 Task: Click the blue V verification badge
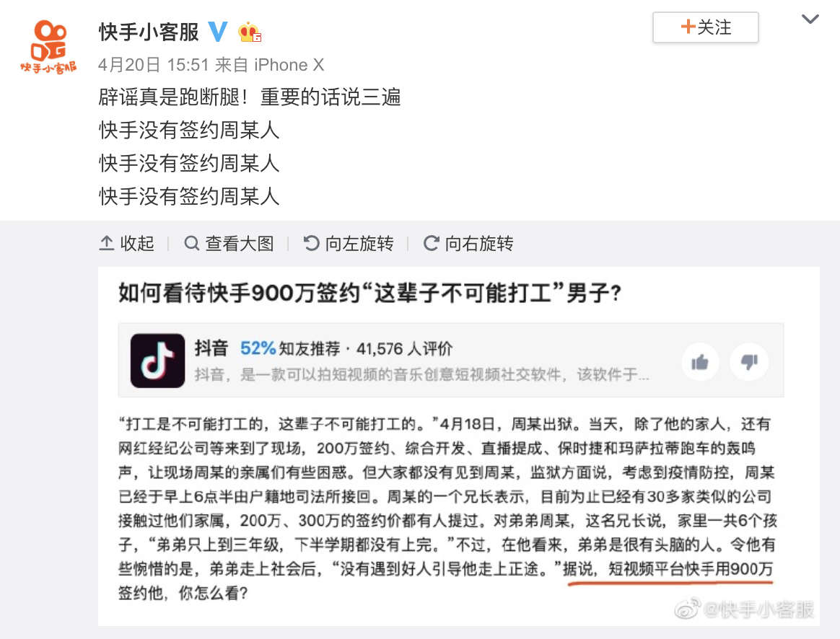pyautogui.click(x=217, y=32)
